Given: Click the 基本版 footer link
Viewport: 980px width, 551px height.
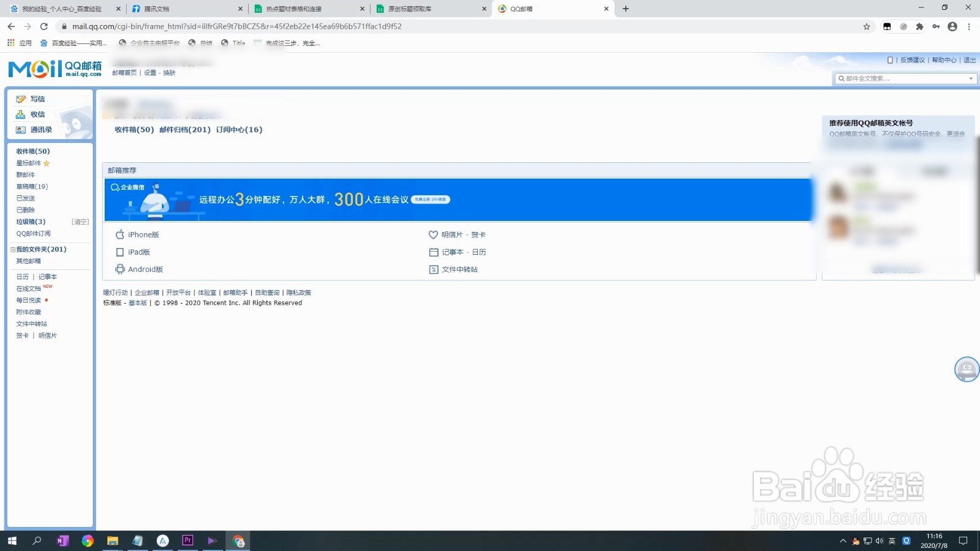Looking at the screenshot, I should point(138,303).
